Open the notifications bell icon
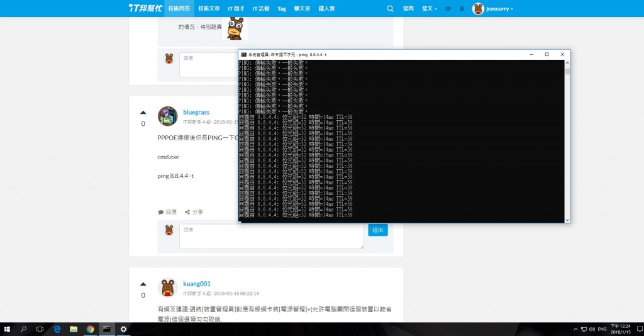 pos(462,9)
